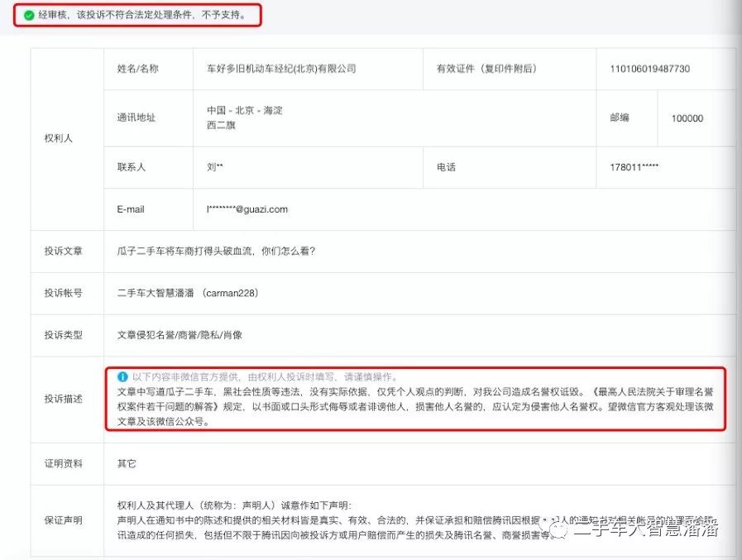Click the '邮编' label cell
742x560 pixels.
[626, 117]
